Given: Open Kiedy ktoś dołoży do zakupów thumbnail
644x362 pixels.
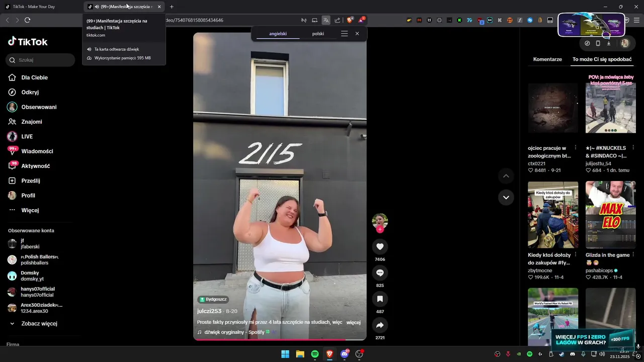Looking at the screenshot, I should tap(553, 215).
